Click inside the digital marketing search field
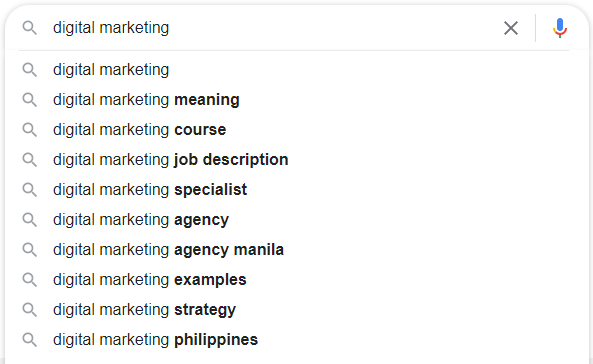Viewport: 593px width, 364px height. 272,28
